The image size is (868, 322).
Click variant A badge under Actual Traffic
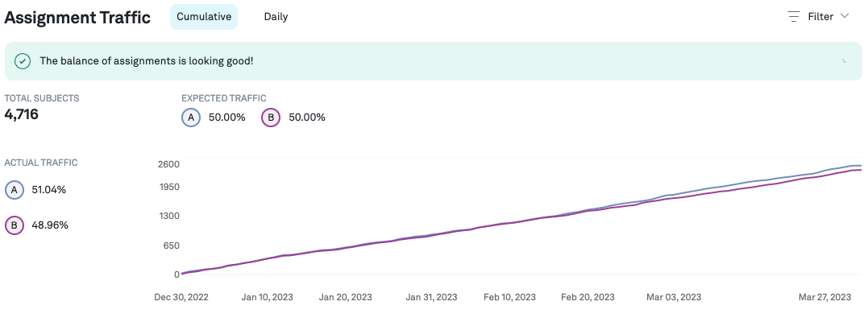click(15, 190)
